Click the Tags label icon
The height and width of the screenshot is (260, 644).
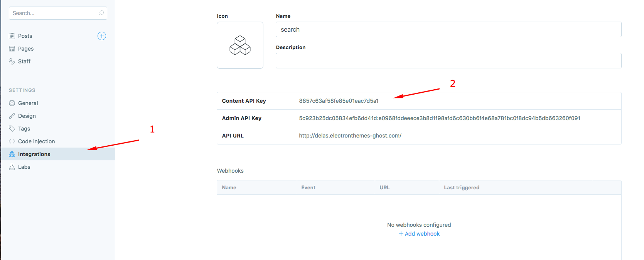pyautogui.click(x=12, y=129)
